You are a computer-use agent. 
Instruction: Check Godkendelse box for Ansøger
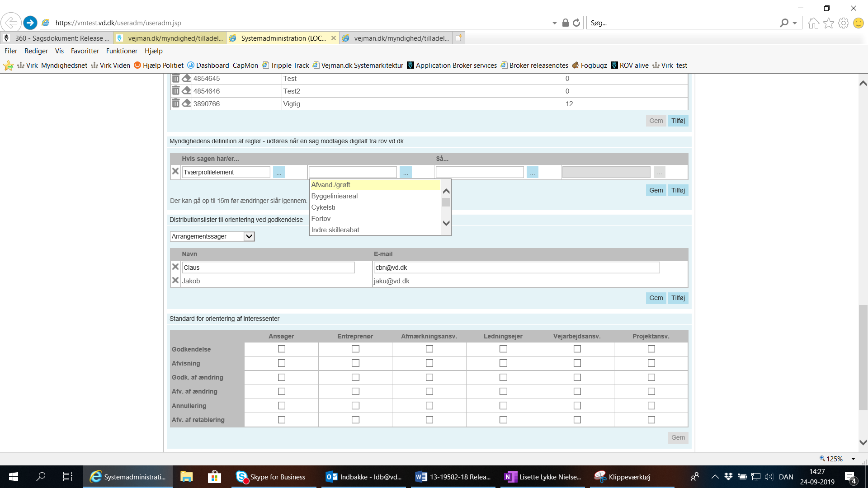coord(282,349)
